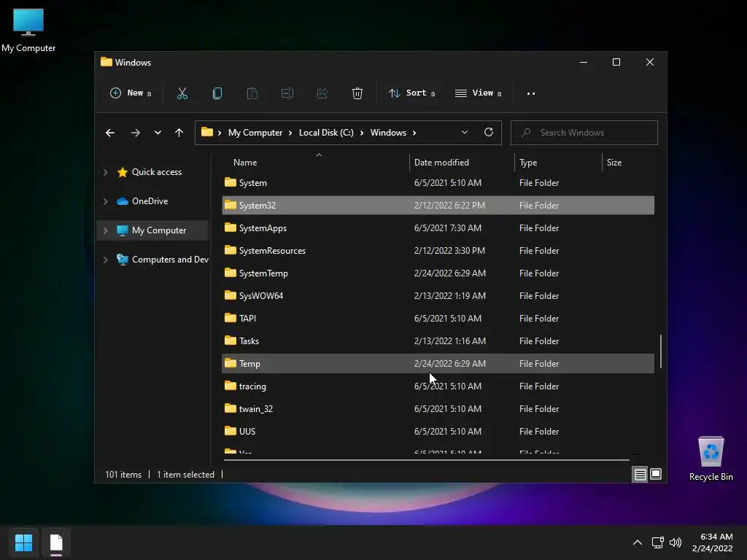Expand the My Computer tree node
747x560 pixels.
pos(105,230)
